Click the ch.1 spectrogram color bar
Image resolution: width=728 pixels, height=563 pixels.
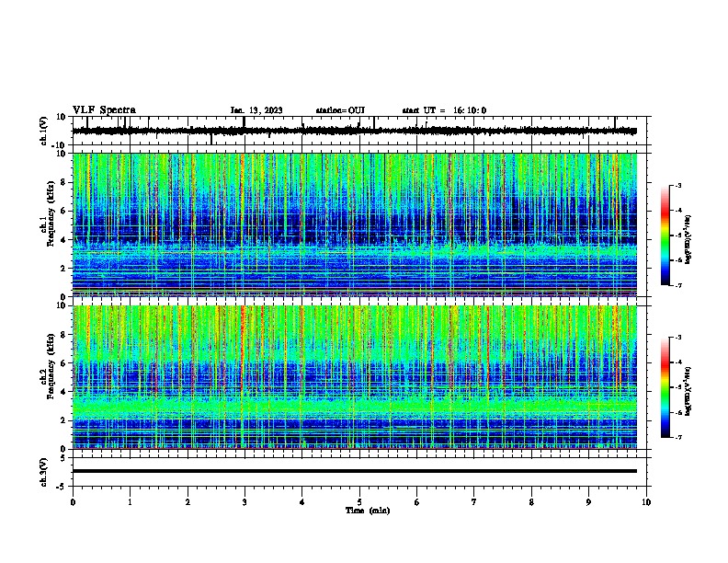click(665, 235)
